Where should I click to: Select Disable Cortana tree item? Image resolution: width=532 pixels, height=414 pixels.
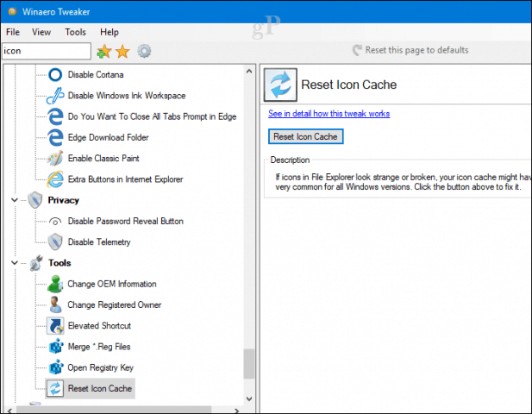96,75
